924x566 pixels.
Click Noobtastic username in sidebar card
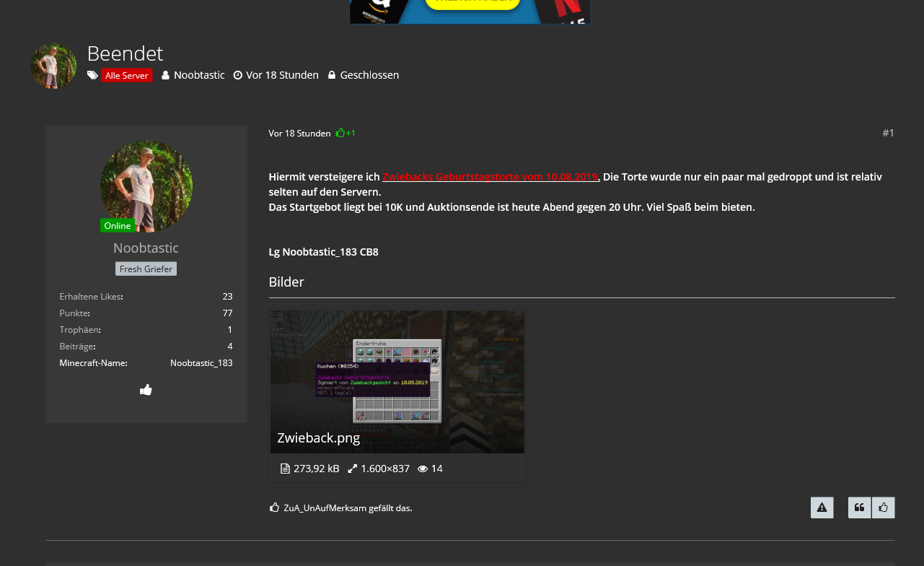146,248
